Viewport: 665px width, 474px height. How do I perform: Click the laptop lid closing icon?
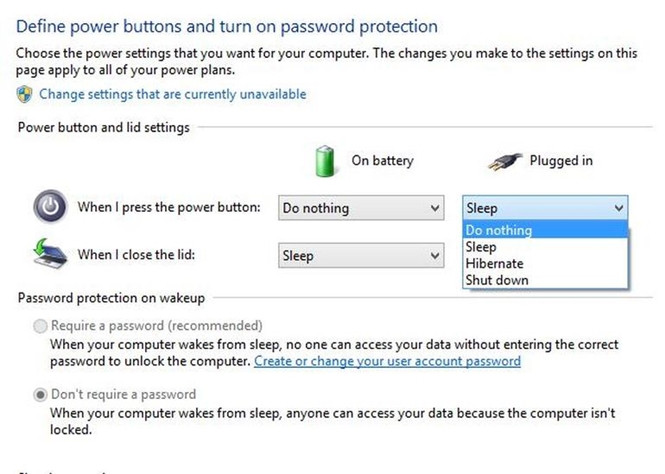(50, 254)
